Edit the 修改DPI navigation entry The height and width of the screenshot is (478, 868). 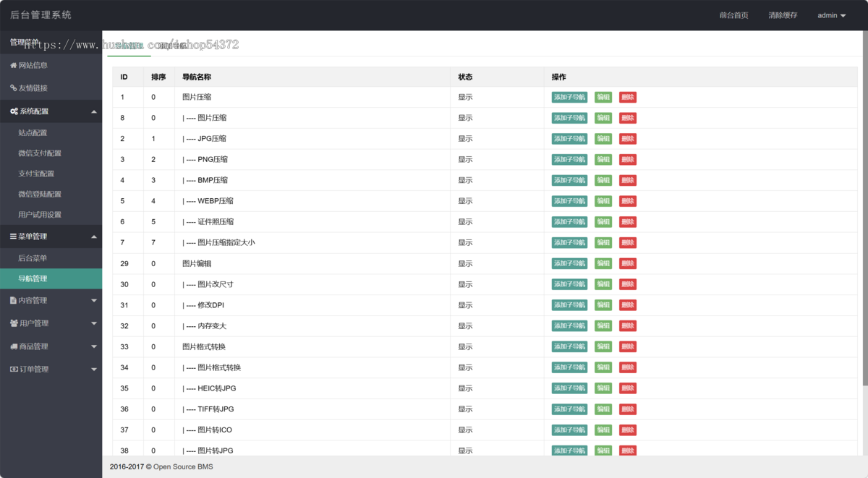[603, 305]
